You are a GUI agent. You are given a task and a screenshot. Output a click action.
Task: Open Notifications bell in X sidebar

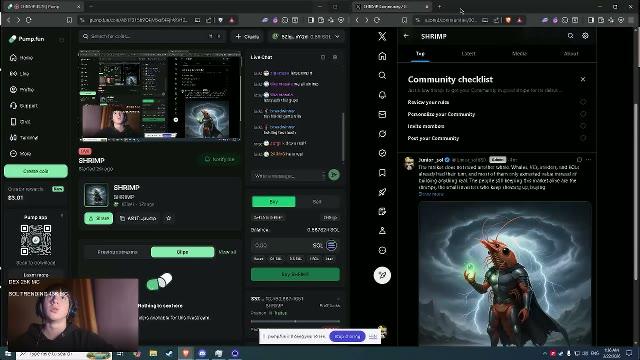tap(382, 95)
